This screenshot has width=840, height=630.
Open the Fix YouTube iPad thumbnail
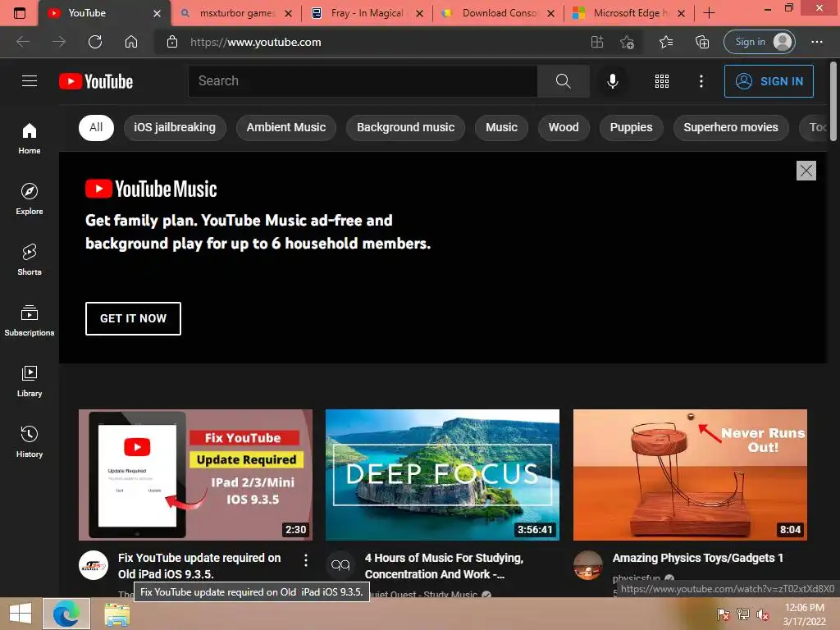[195, 475]
